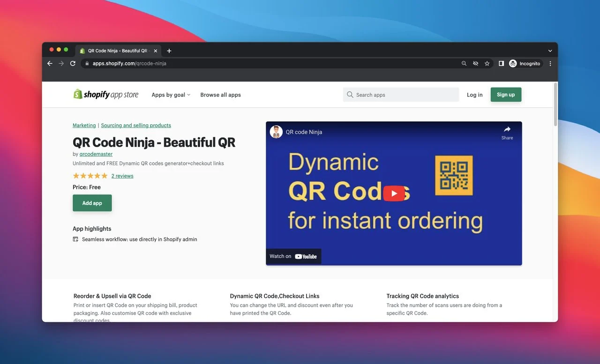Click the browser back arrow

[x=50, y=63]
